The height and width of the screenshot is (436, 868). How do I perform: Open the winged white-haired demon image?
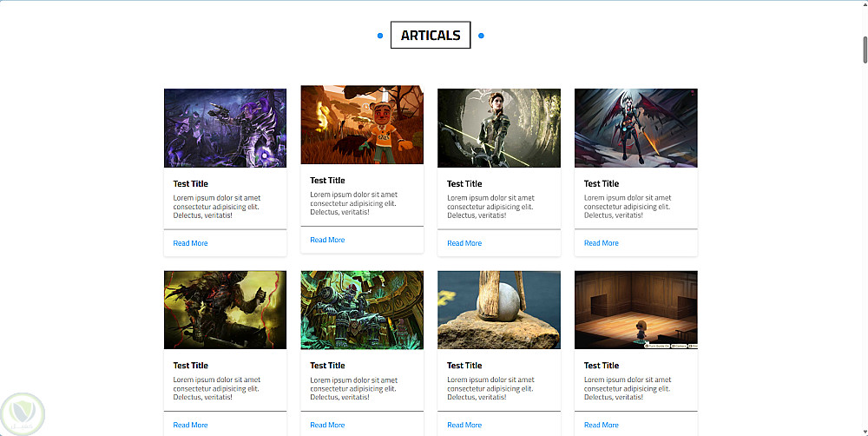(x=636, y=128)
